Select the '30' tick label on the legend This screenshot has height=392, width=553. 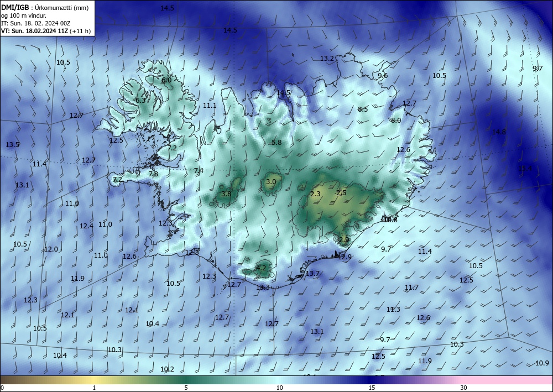click(x=464, y=388)
